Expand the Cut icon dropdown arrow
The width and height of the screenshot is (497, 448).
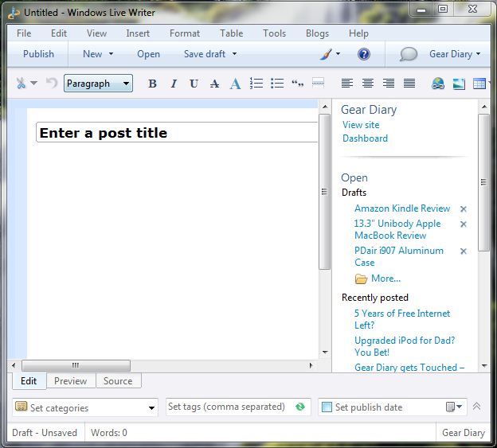[34, 84]
